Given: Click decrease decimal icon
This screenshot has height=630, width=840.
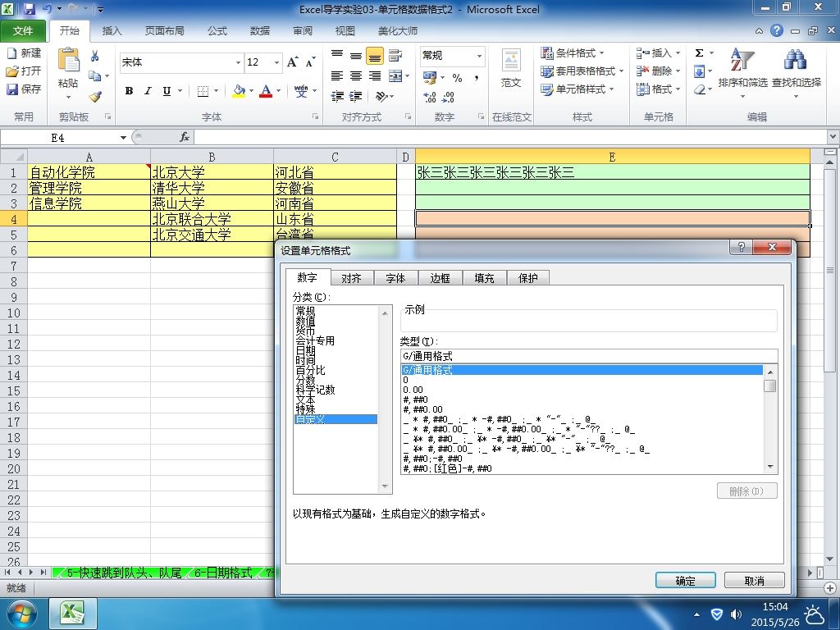Looking at the screenshot, I should [448, 97].
